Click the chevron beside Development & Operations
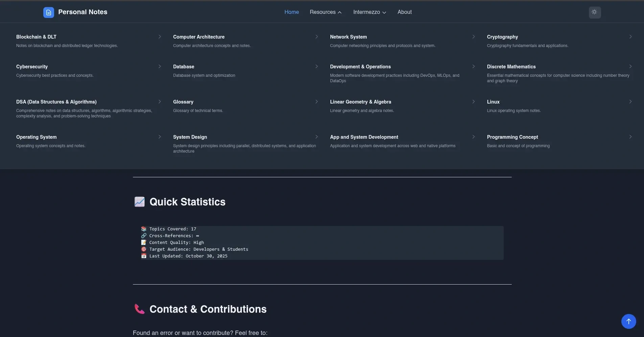The width and height of the screenshot is (644, 337). point(474,66)
